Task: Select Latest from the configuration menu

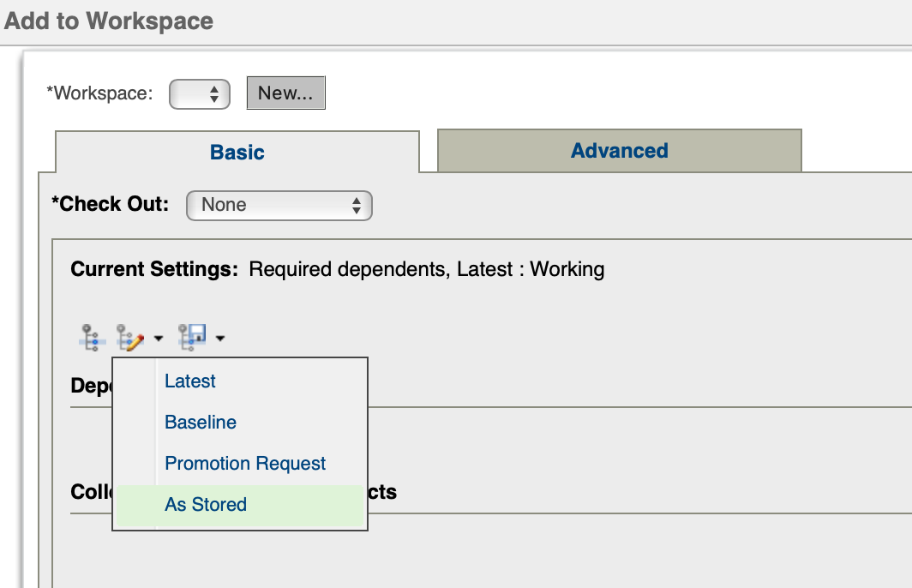Action: point(190,381)
